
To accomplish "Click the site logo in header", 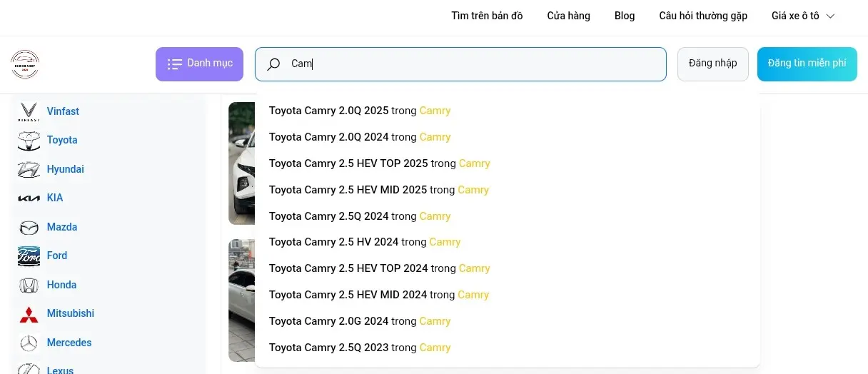I will click(x=25, y=64).
